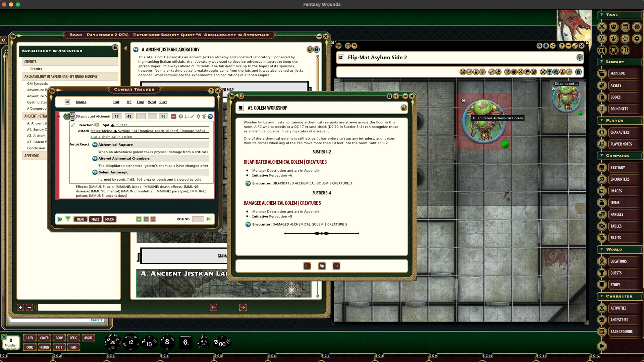The width and height of the screenshot is (644, 362).
Task: Open the MENU in the Combat Tracker
Action: (80, 219)
